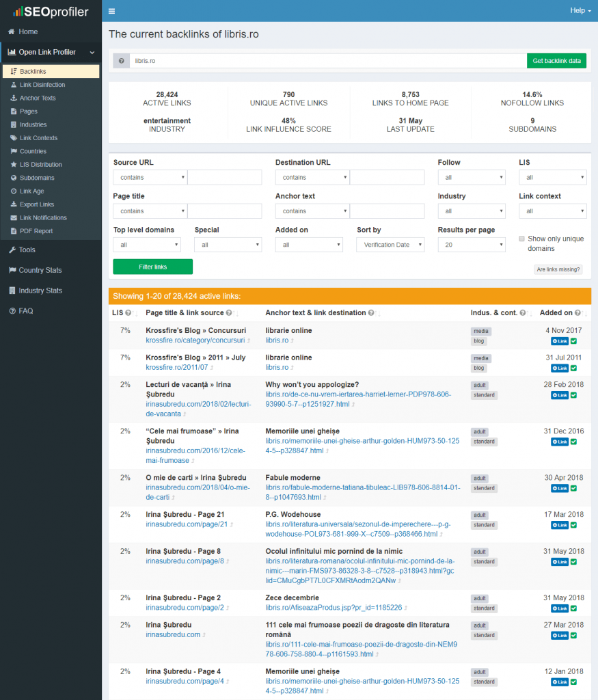Click help icon next to Added on header
This screenshot has width=598, height=700.
pyautogui.click(x=577, y=313)
